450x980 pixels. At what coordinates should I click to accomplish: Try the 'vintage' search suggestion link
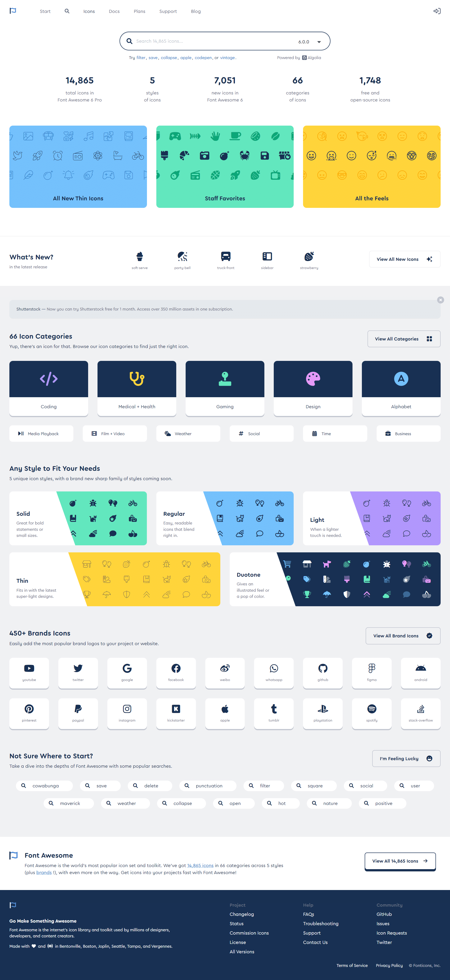(228, 58)
